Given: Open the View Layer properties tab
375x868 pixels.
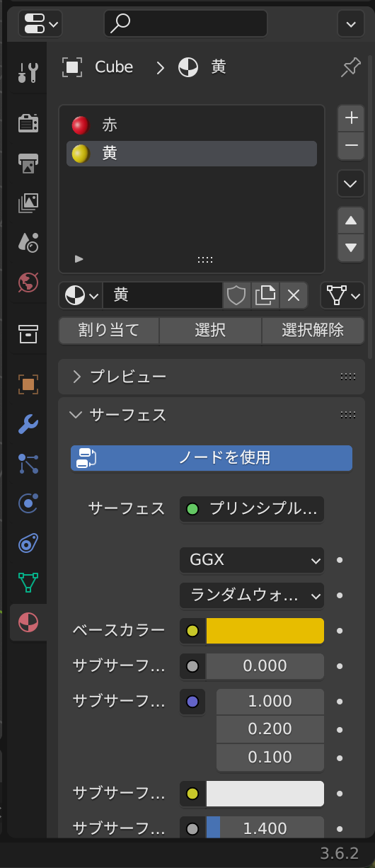Looking at the screenshot, I should click(28, 203).
